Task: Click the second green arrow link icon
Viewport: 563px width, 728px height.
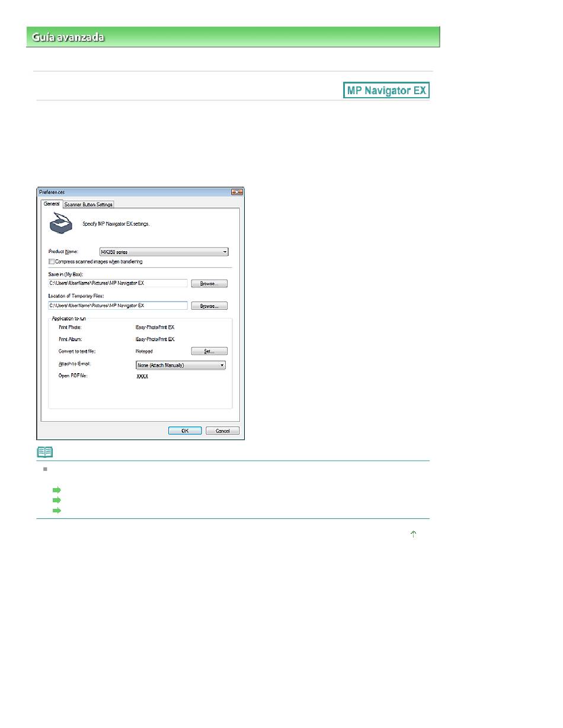Action: [x=57, y=500]
